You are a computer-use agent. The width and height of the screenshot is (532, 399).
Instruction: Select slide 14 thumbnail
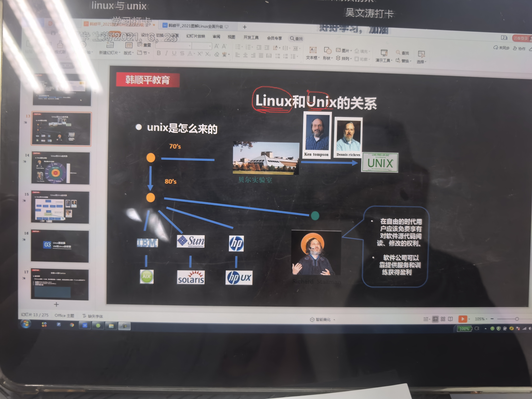(61, 168)
